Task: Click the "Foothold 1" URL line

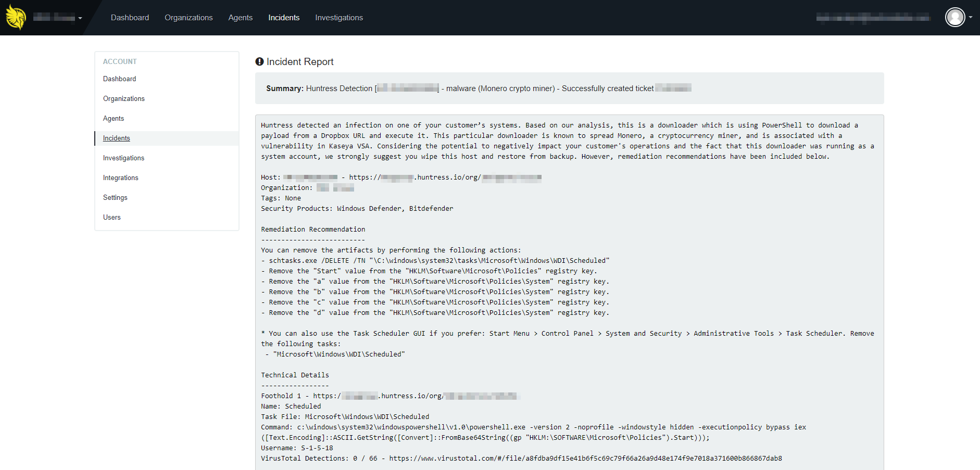Action: click(391, 396)
